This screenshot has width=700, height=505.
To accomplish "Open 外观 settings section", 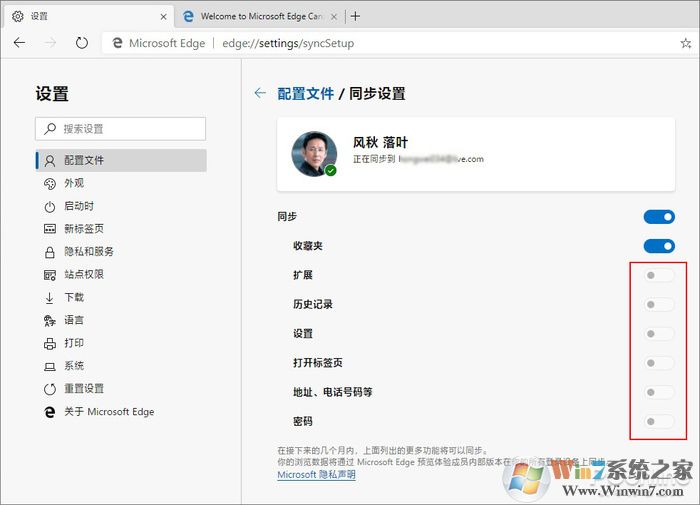I will [121, 183].
